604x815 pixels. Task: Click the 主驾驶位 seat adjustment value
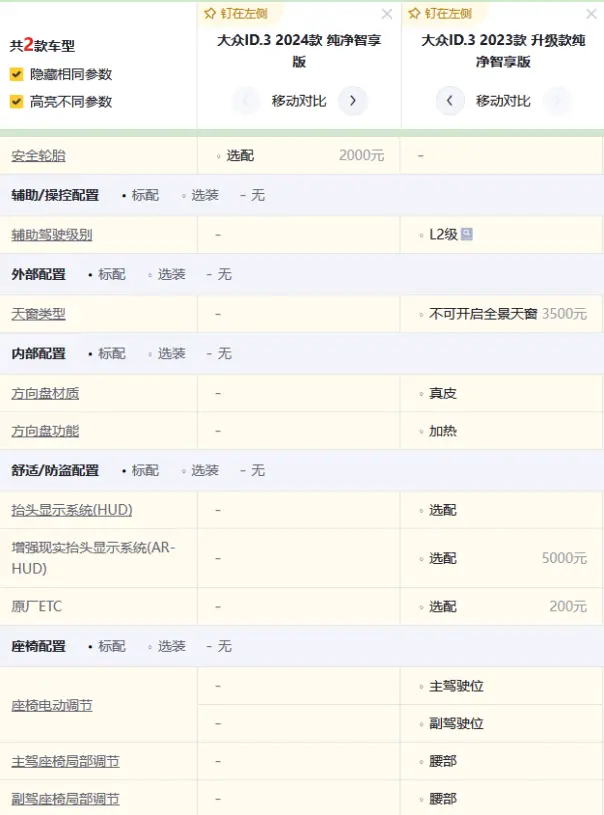[456, 686]
